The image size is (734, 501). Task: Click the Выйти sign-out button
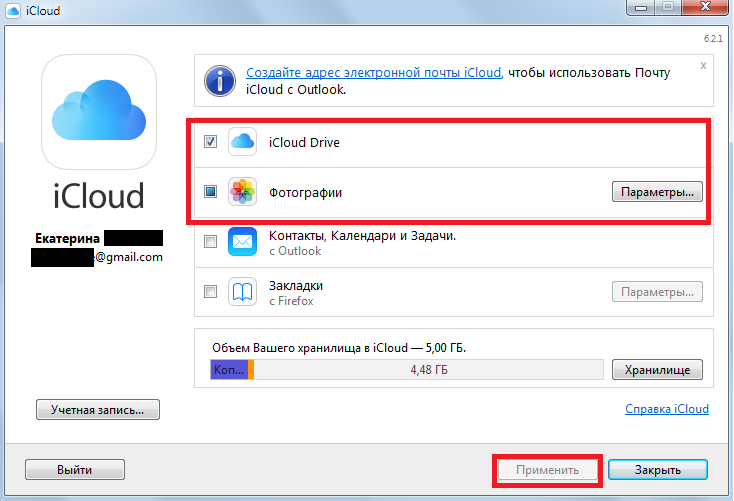[x=75, y=470]
